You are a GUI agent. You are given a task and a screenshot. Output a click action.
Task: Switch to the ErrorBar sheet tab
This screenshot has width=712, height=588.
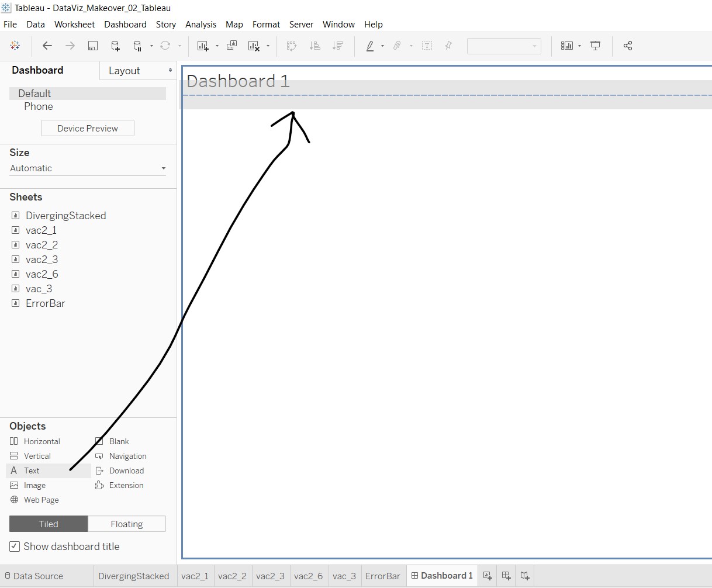[x=383, y=576]
